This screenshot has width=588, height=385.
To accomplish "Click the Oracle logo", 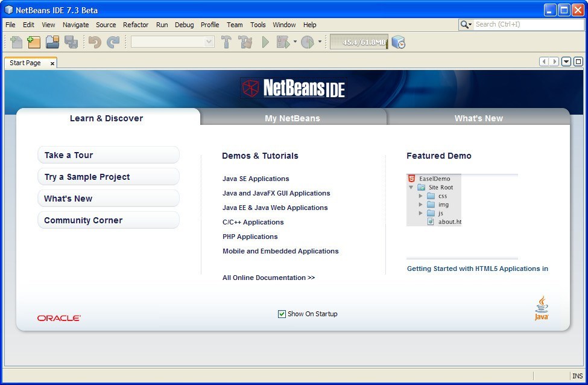I will pos(59,318).
